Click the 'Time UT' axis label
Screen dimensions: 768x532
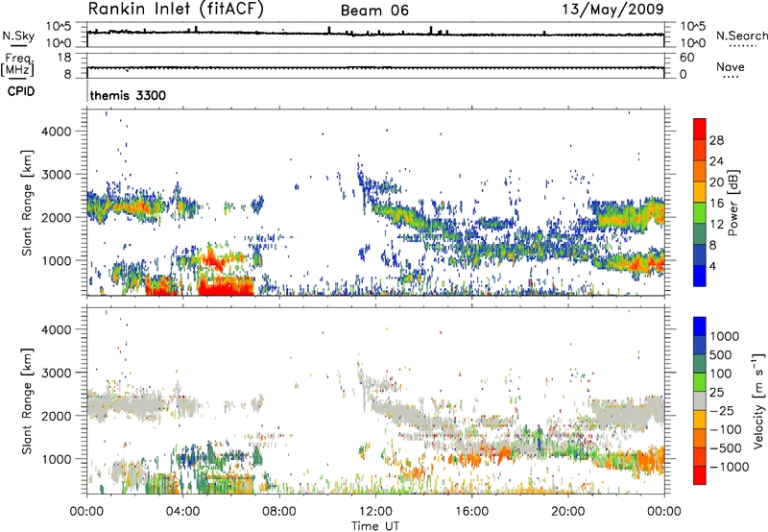tap(375, 526)
